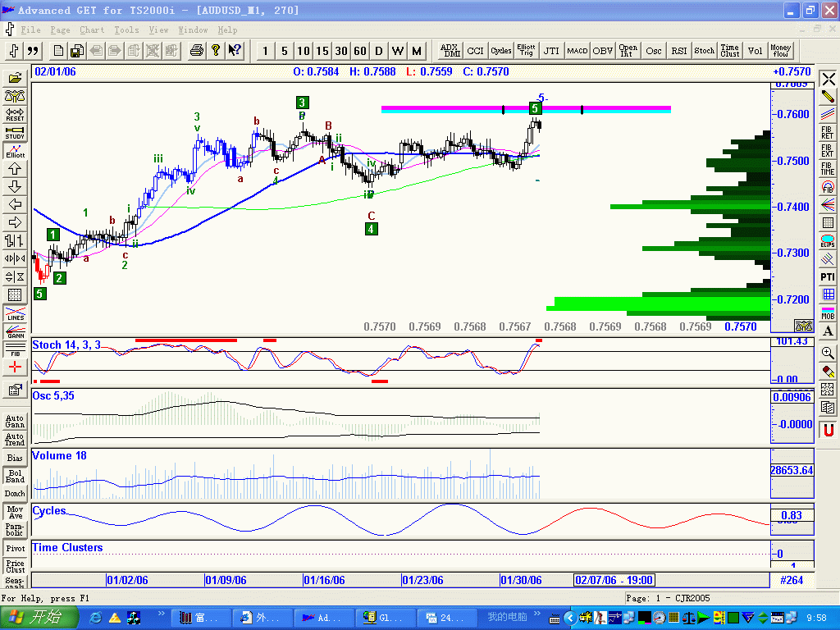Viewport: 840px width, 630px height.
Task: Click the RESET icon in left sidebar
Action: point(15,115)
